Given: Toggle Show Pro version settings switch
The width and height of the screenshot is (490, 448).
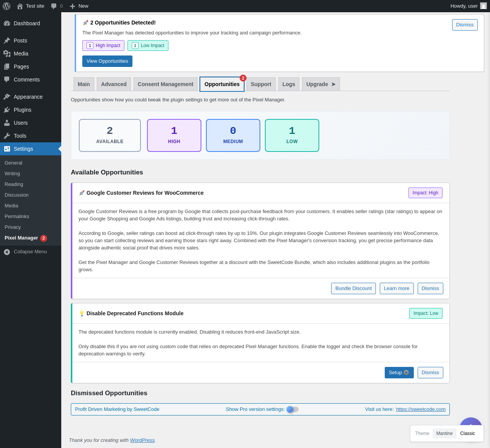Looking at the screenshot, I should 292,409.
